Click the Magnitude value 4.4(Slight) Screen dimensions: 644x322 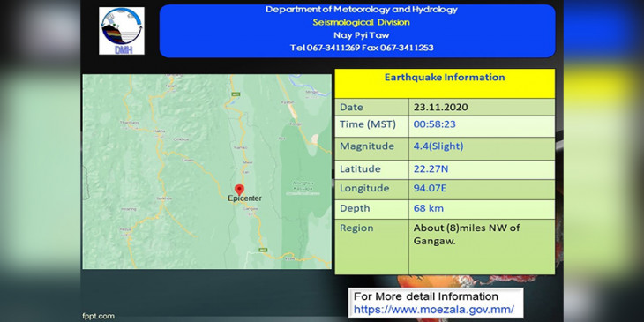(438, 146)
